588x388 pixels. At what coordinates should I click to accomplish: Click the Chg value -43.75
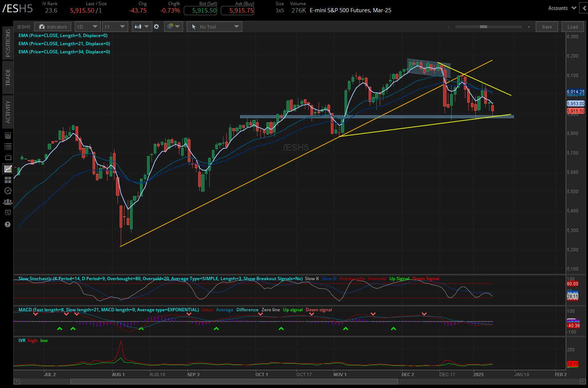pos(138,10)
